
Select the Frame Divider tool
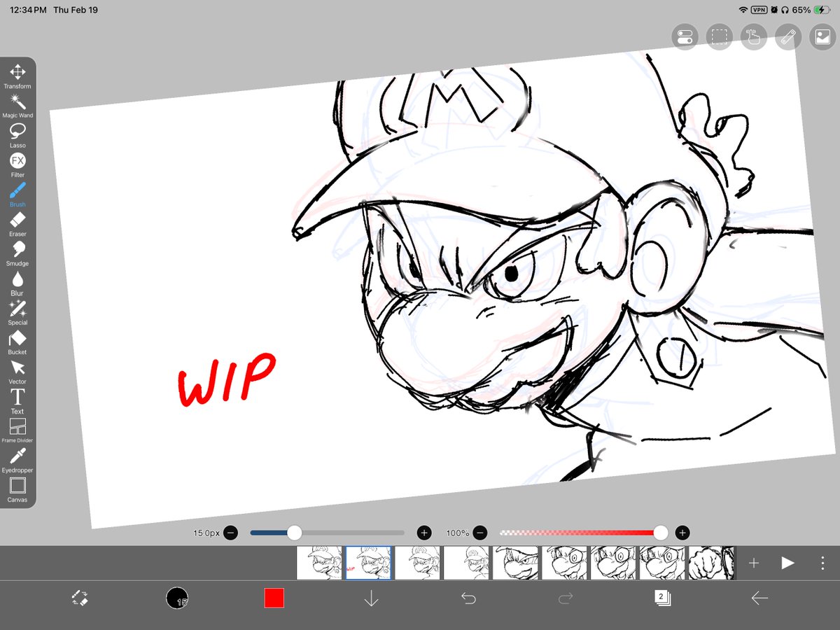17,430
